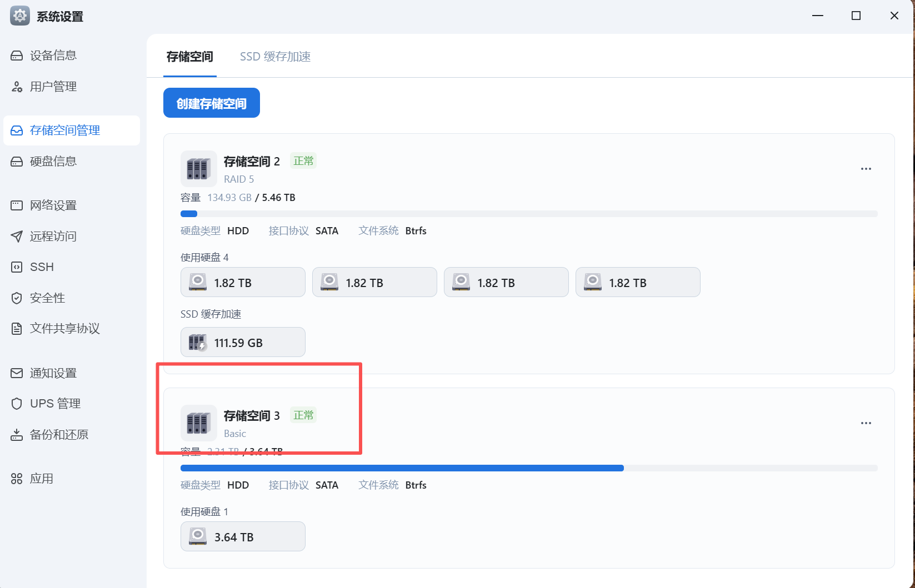This screenshot has width=915, height=588.
Task: Go to 用户管理 user management
Action: point(53,87)
